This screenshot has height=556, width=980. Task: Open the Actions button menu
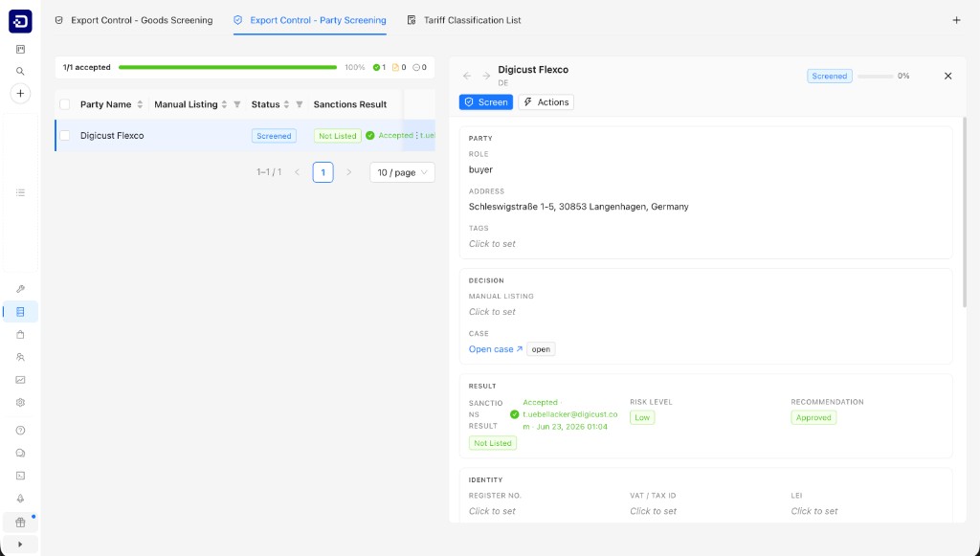(546, 101)
